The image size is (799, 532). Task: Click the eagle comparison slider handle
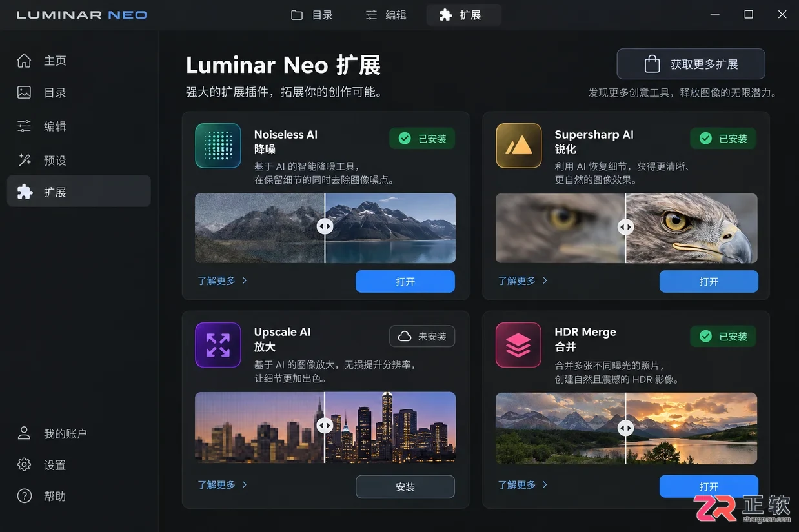pos(625,226)
